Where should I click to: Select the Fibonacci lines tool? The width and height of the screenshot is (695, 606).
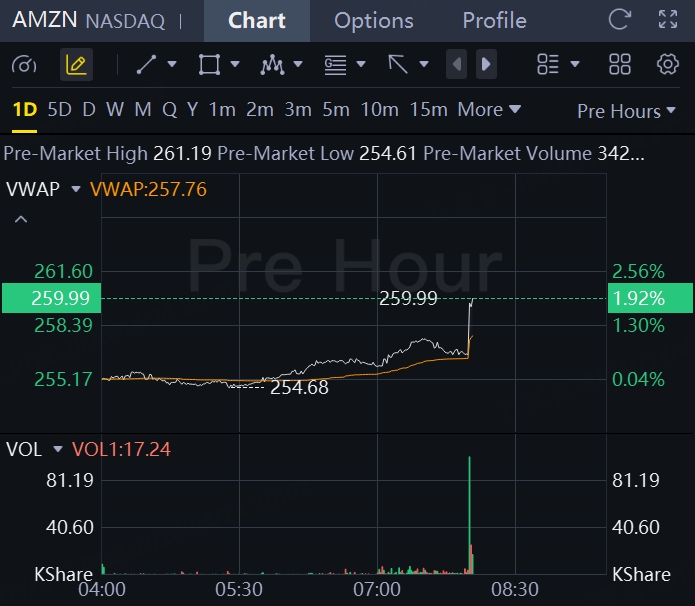[335, 65]
